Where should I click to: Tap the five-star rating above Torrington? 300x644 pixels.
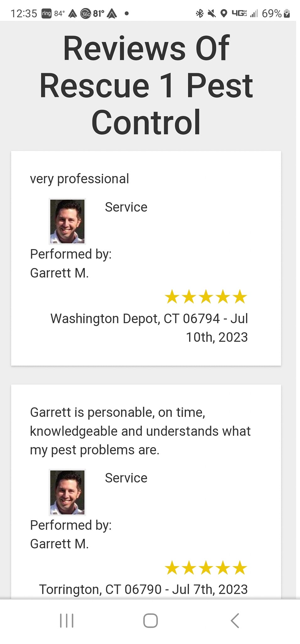tap(206, 568)
